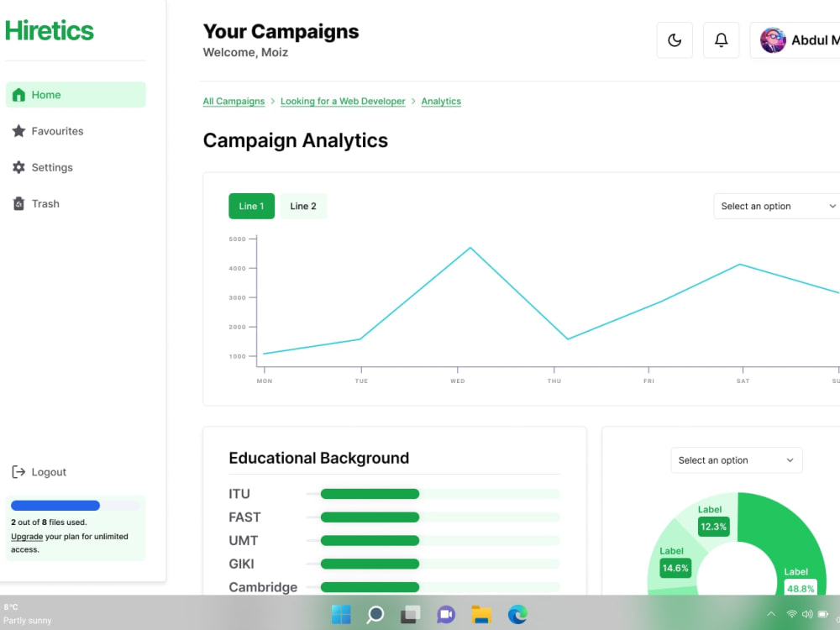Screen dimensions: 840x630
Task: Click the WED peak on line chart
Action: tap(470, 248)
